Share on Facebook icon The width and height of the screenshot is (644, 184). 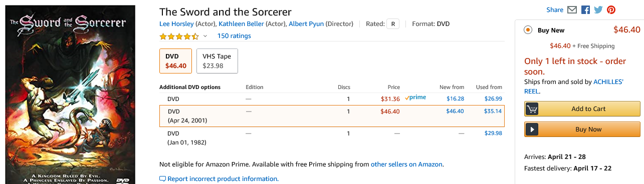pyautogui.click(x=585, y=10)
